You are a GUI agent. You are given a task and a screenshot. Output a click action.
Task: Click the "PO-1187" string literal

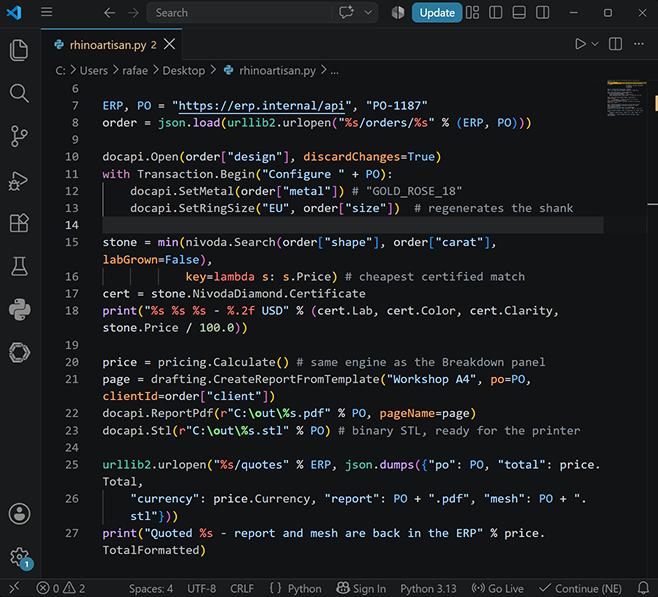pyautogui.click(x=397, y=106)
